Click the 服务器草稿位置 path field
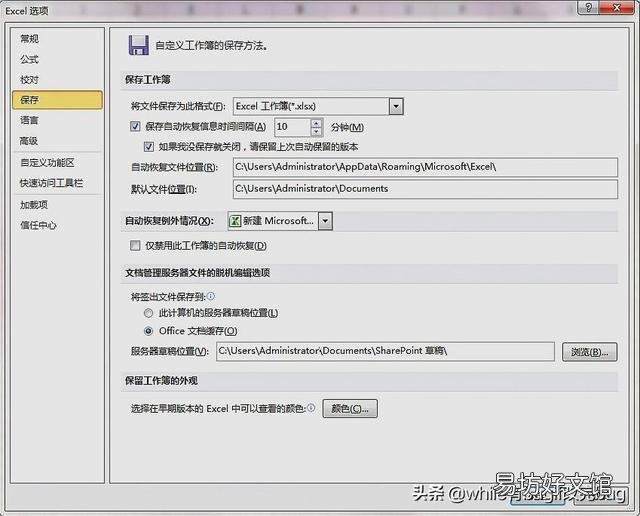The image size is (640, 516). 385,351
